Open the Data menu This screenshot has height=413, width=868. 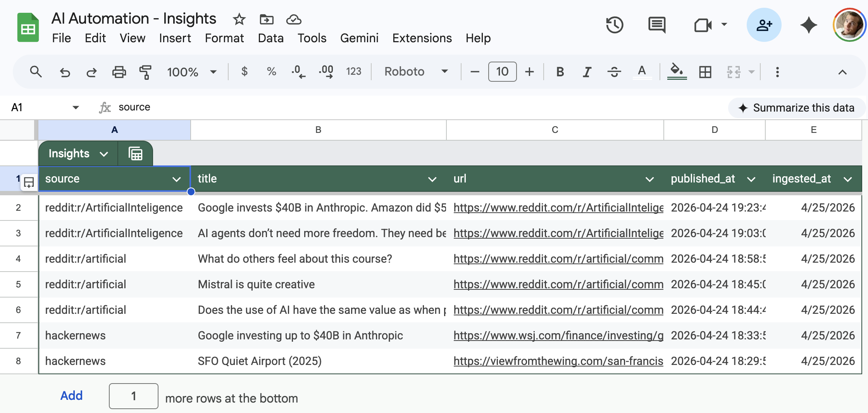pyautogui.click(x=271, y=38)
